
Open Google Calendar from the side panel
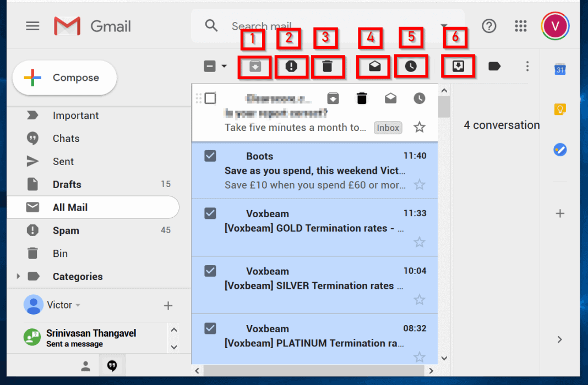[x=560, y=69]
